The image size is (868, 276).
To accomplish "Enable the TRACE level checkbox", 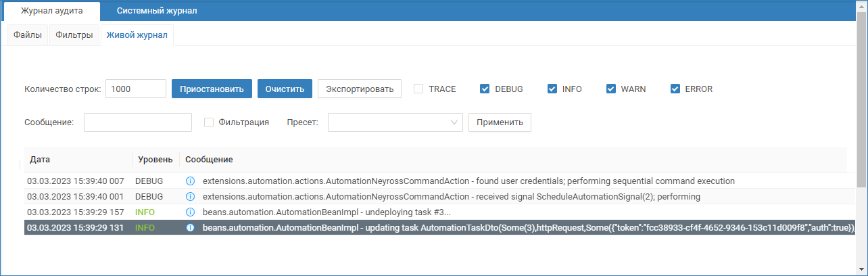I will (418, 89).
